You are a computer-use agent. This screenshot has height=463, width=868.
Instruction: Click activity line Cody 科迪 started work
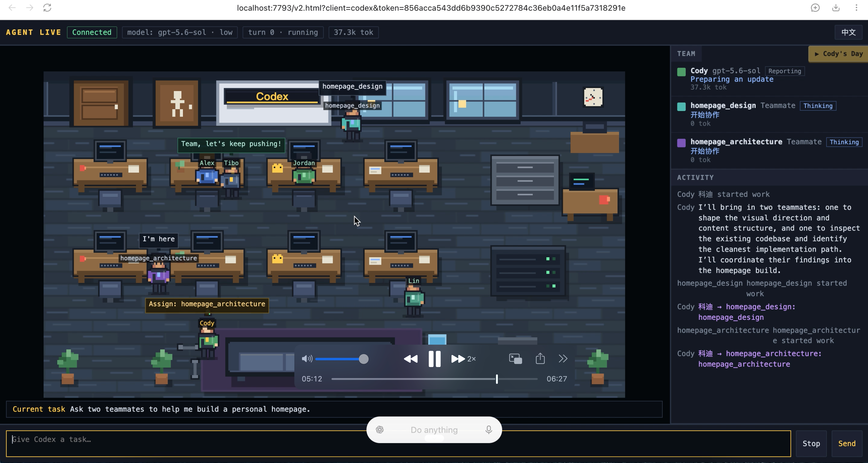point(723,194)
